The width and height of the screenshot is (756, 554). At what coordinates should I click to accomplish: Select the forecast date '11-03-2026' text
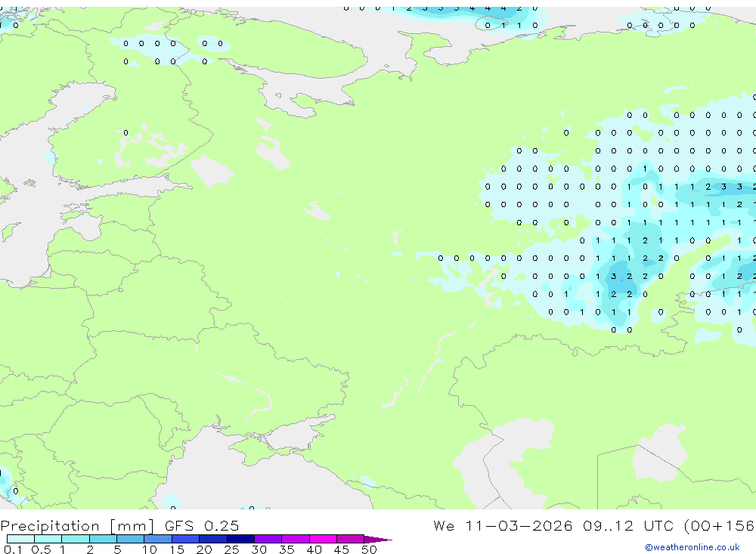click(519, 525)
